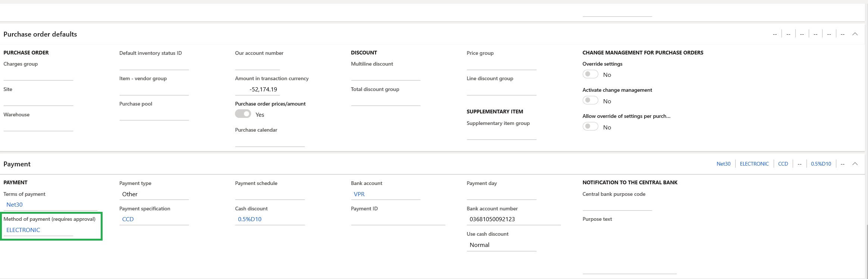Open the Use cash discount dropdown showing Normal
Viewport: 868px width, 279px height.
click(501, 245)
